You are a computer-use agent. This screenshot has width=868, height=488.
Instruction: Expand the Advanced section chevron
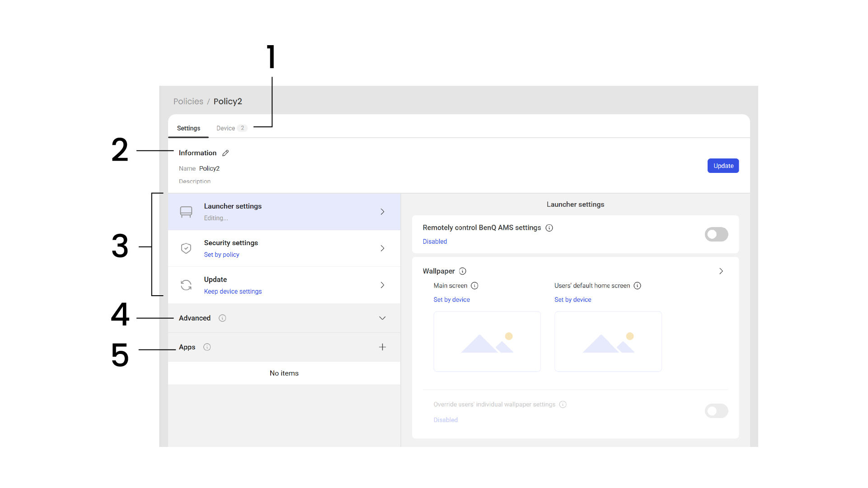point(382,318)
